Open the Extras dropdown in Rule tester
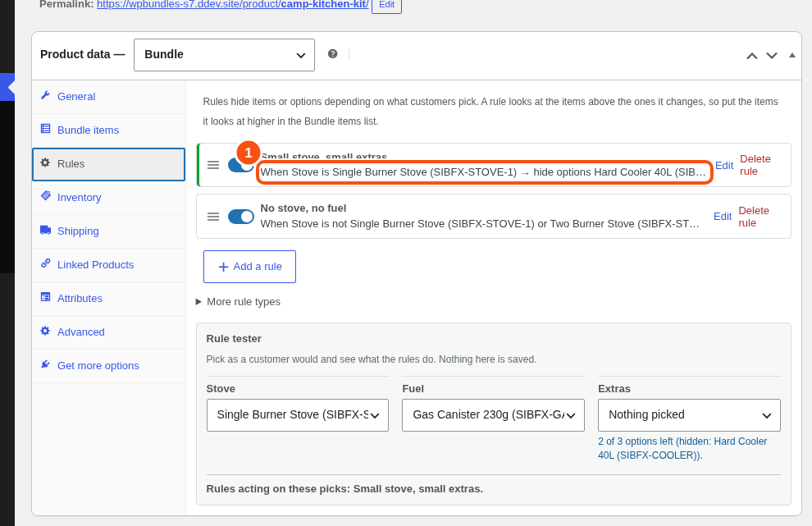Screen dimensions: 812x526 [x=689, y=415]
